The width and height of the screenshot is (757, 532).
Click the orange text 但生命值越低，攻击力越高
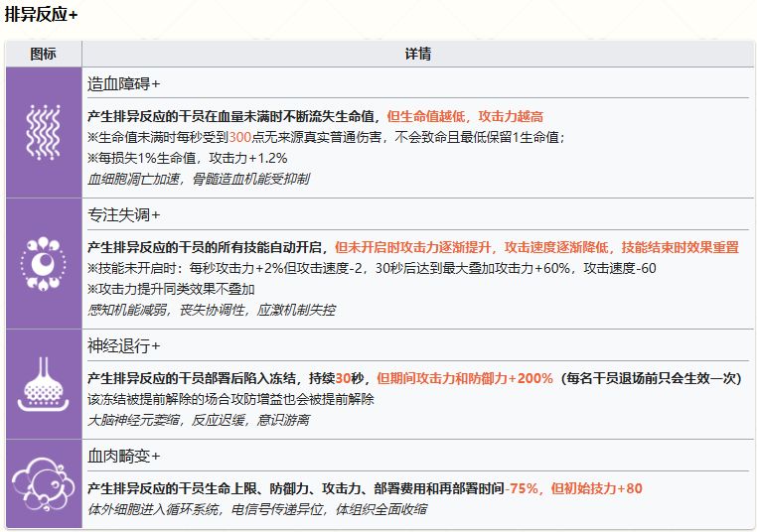click(x=465, y=116)
